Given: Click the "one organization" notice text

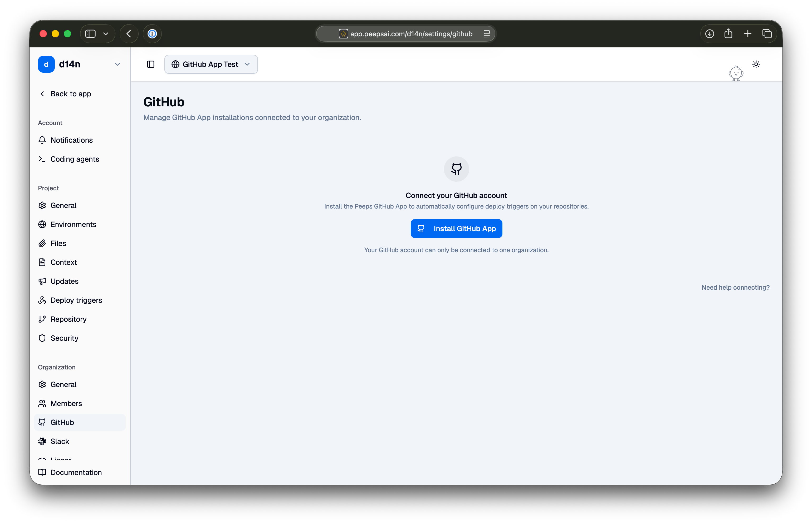Looking at the screenshot, I should (456, 250).
